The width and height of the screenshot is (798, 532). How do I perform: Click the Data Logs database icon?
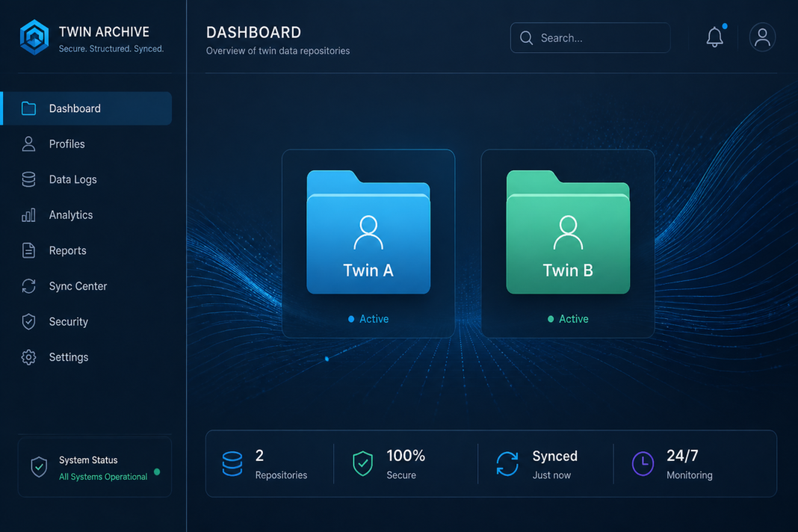point(28,179)
